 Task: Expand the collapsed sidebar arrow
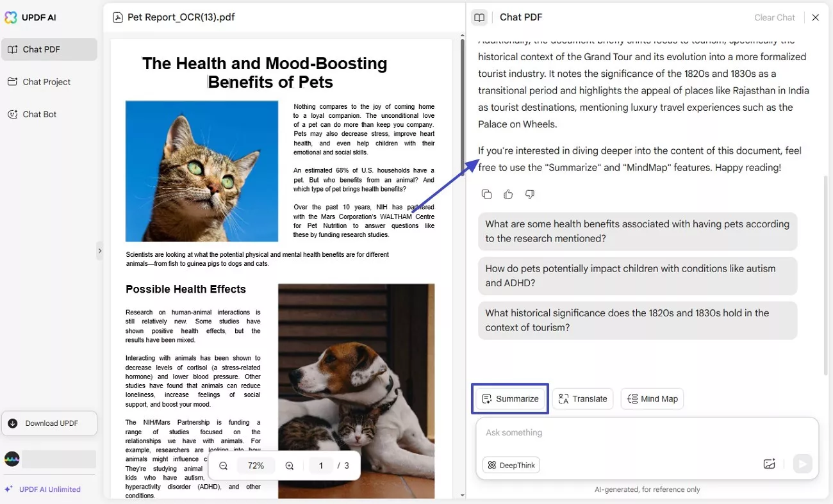[99, 250]
